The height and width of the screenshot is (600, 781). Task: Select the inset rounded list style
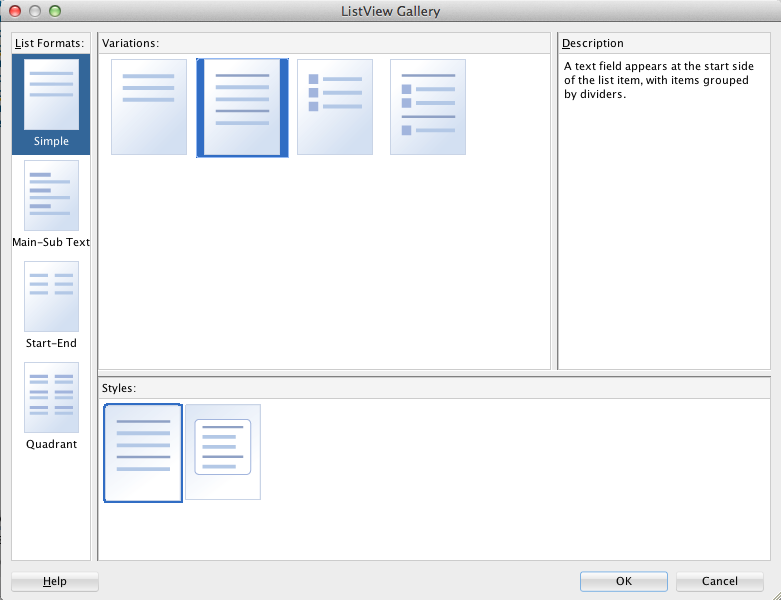(x=223, y=452)
